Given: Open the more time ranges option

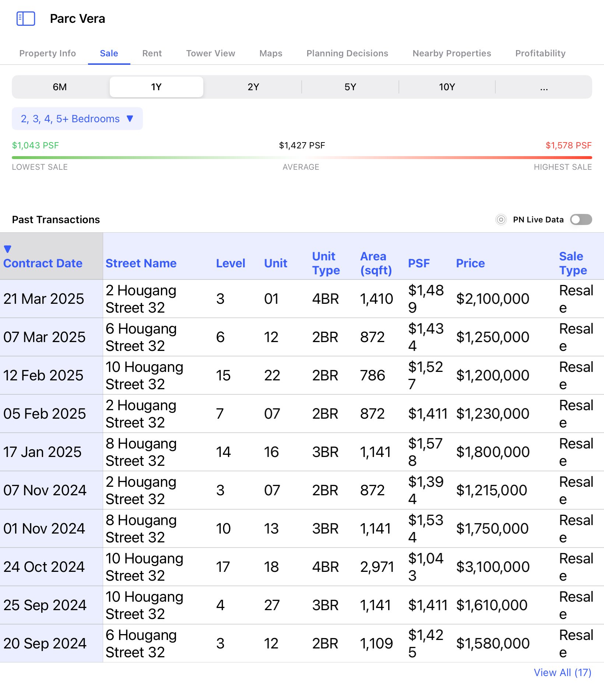Looking at the screenshot, I should (x=544, y=87).
